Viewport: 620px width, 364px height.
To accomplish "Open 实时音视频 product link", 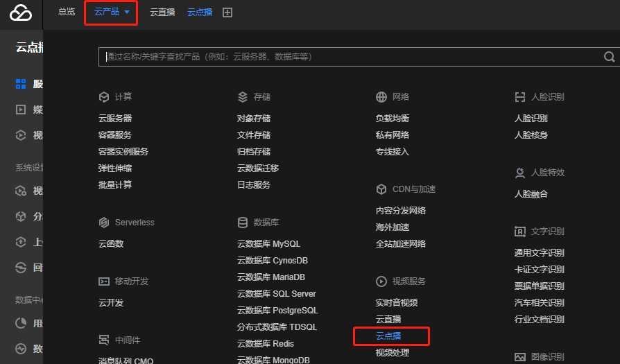I will pos(397,302).
